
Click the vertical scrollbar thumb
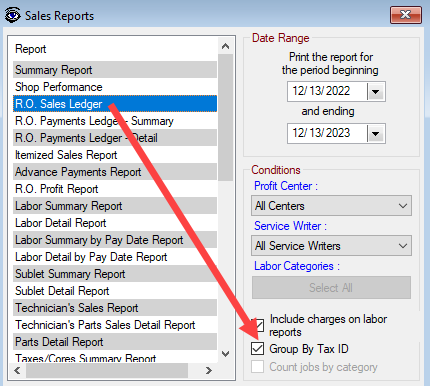click(x=225, y=118)
